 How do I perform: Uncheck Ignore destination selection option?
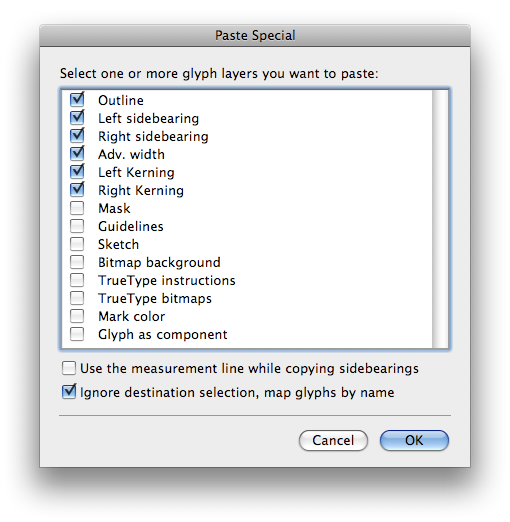[x=69, y=392]
